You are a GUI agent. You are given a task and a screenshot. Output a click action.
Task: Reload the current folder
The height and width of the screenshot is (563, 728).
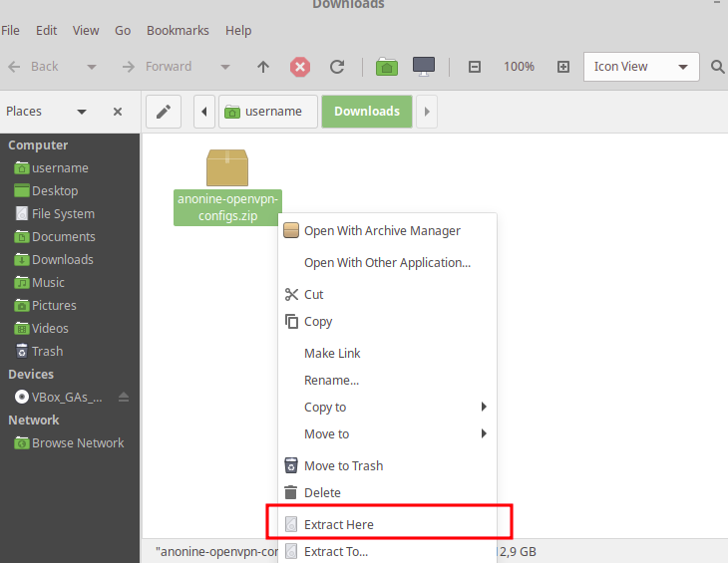(337, 67)
